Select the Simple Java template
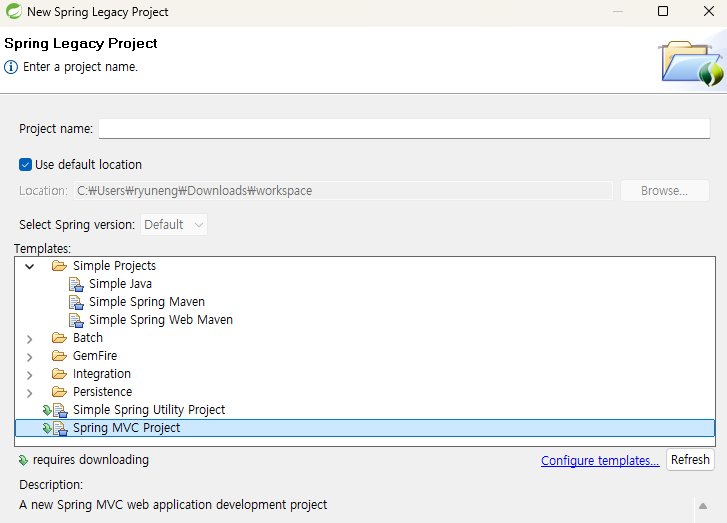 tap(121, 284)
